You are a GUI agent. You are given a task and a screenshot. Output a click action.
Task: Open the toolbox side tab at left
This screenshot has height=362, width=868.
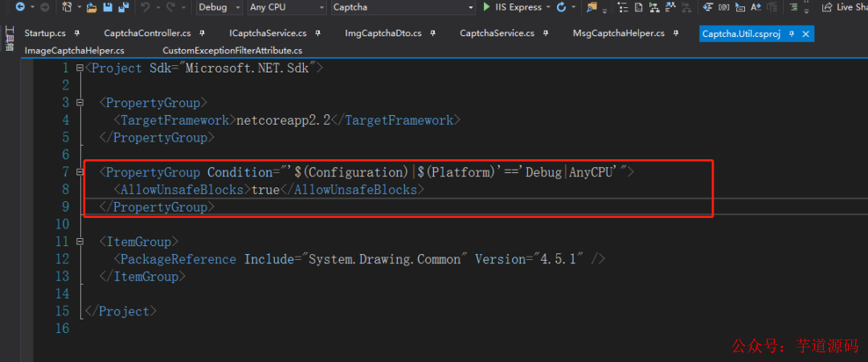[10, 38]
